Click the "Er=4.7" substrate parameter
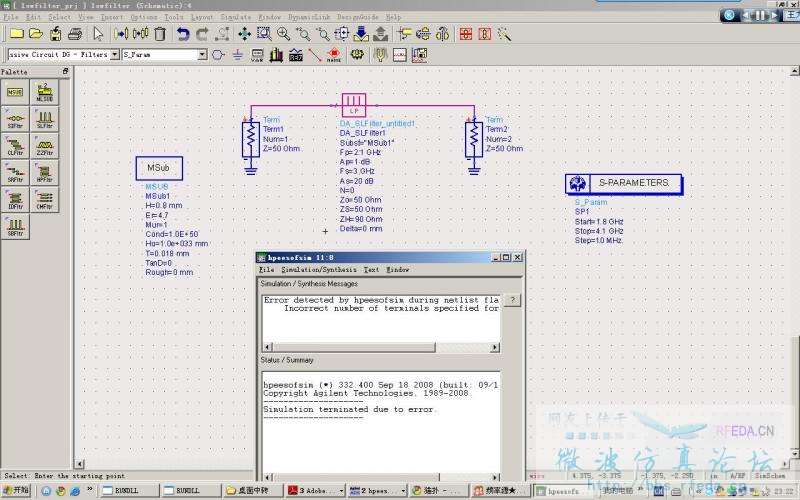Image resolution: width=800 pixels, height=500 pixels. 157,215
